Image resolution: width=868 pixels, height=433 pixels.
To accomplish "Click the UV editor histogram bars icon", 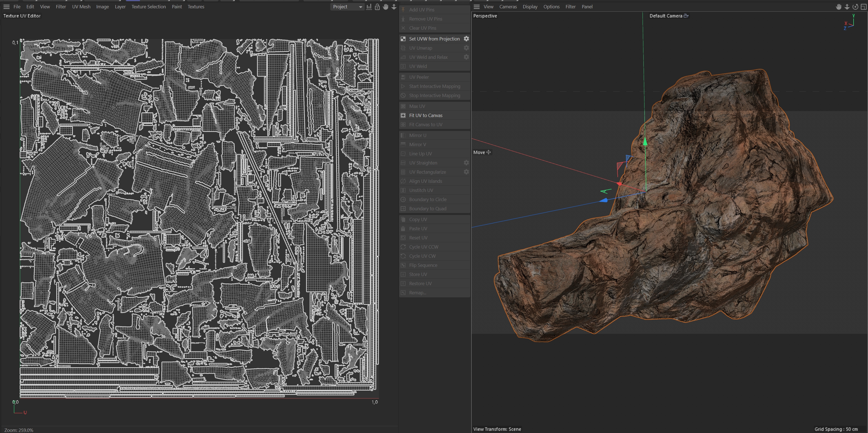I will click(x=369, y=7).
